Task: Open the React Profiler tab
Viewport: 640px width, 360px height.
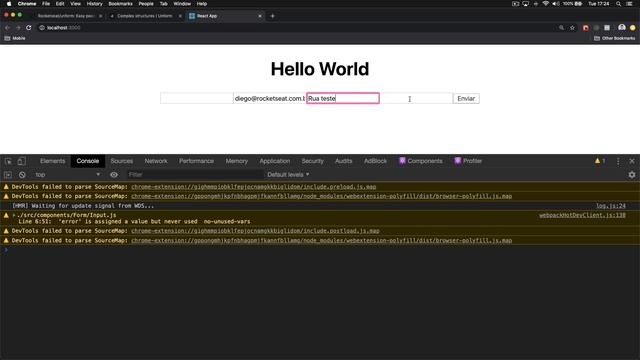Action: point(469,161)
